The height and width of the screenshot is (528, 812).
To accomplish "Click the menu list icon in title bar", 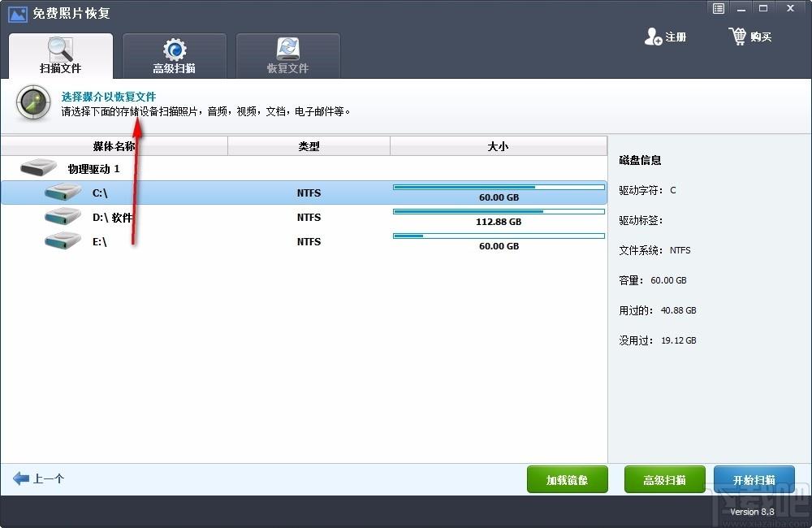I will (719, 8).
